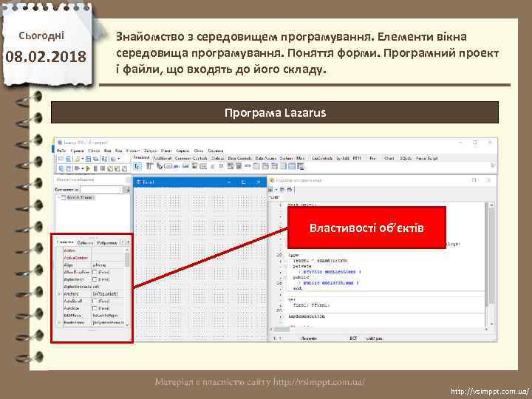The height and width of the screenshot is (399, 532).
Task: Select the arrow pointer tool in component palette
Action: point(137,166)
